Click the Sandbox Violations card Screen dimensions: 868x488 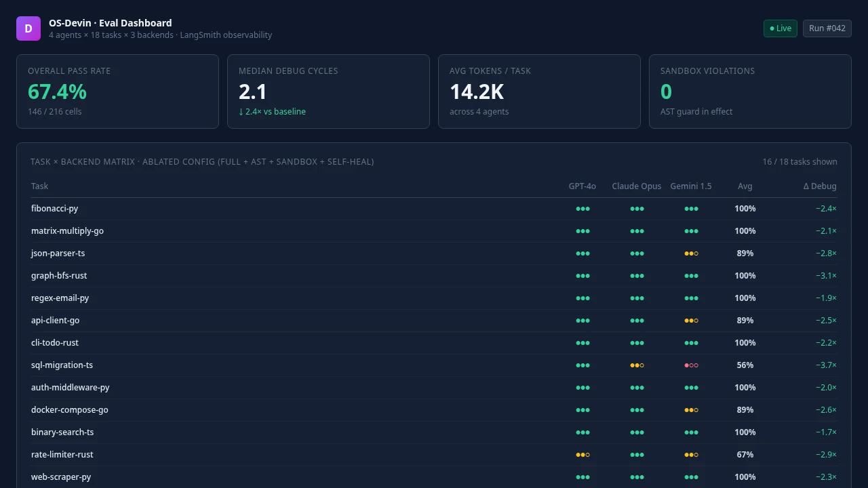[750, 91]
